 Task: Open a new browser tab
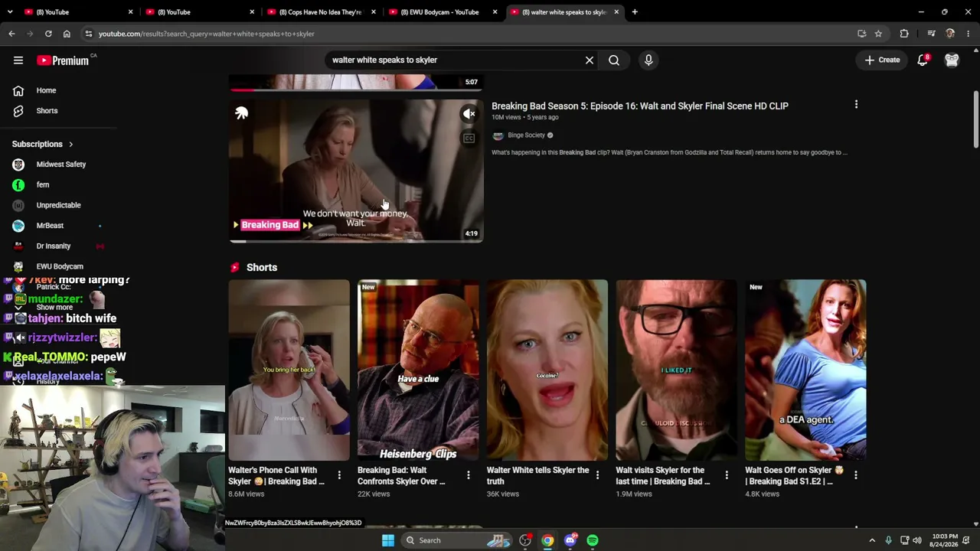635,12
